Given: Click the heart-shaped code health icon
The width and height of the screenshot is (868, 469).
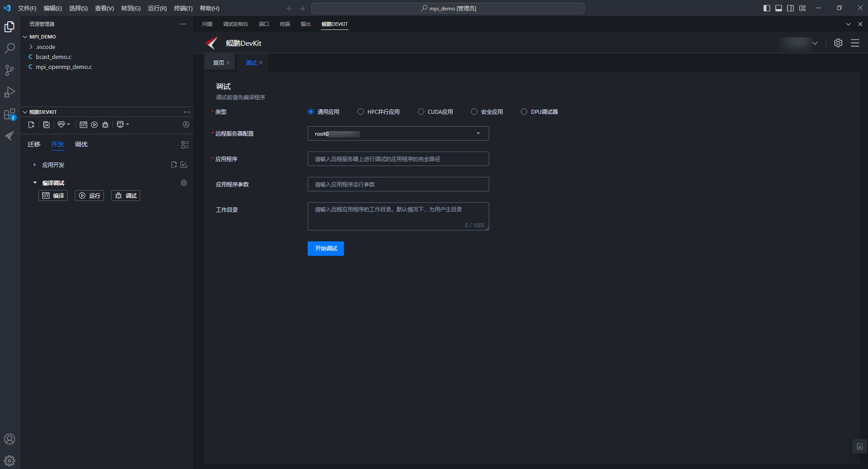Looking at the screenshot, I should click(x=61, y=124).
